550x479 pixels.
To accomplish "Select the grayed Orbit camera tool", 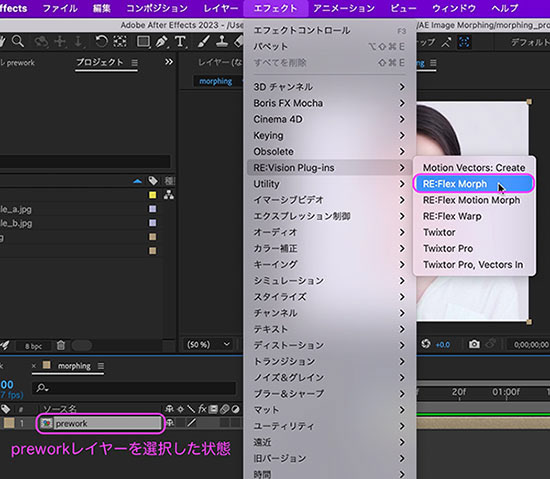I will pyautogui.click(x=41, y=42).
